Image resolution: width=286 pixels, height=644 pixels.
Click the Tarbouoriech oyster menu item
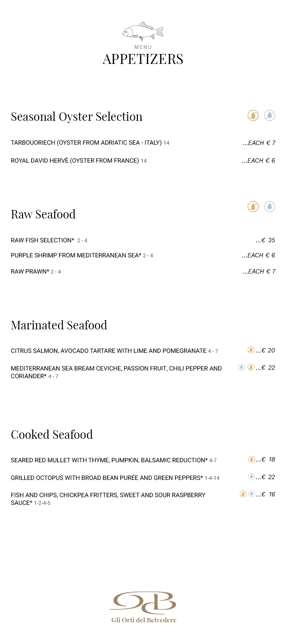click(x=86, y=143)
